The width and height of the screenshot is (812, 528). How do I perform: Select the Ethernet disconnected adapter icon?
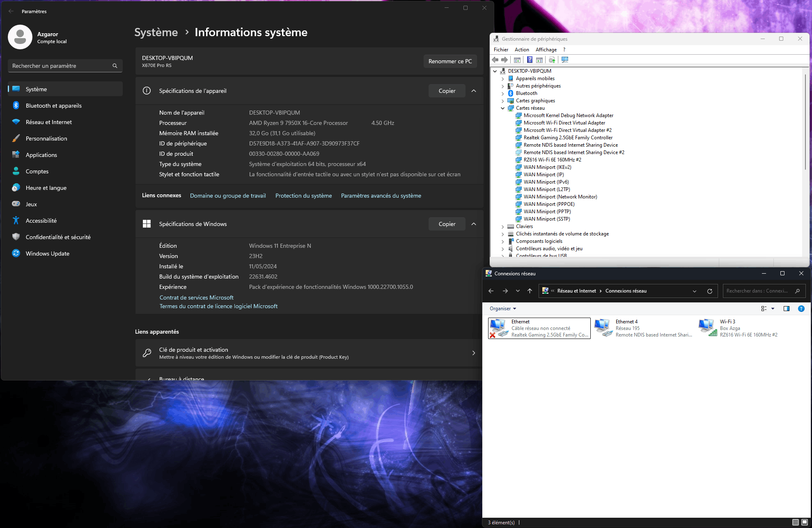tap(499, 328)
